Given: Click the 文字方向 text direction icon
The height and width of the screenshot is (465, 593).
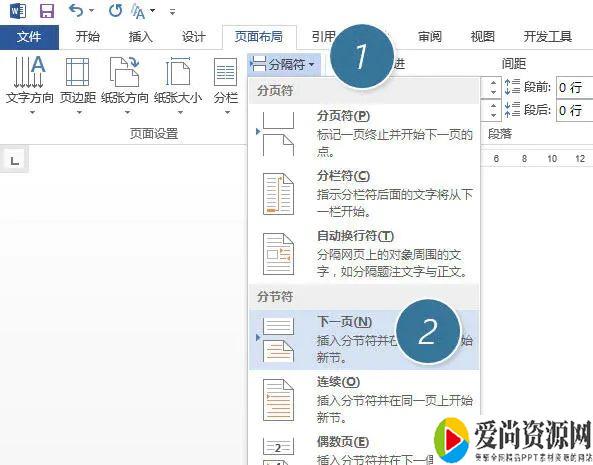Looking at the screenshot, I should 29,72.
